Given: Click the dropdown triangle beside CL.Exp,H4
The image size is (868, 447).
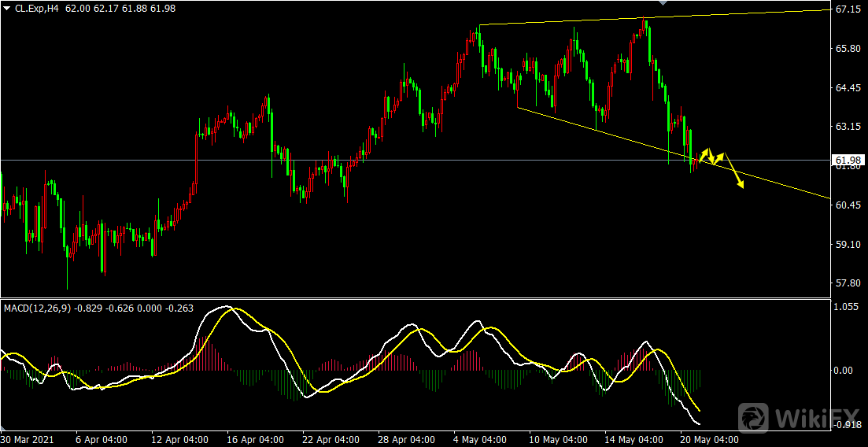Looking at the screenshot, I should pos(6,8).
